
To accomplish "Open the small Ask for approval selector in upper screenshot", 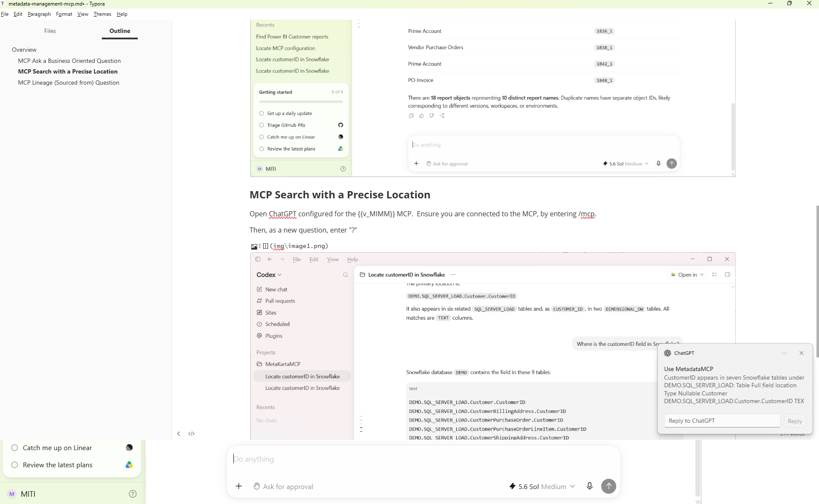I will point(447,164).
